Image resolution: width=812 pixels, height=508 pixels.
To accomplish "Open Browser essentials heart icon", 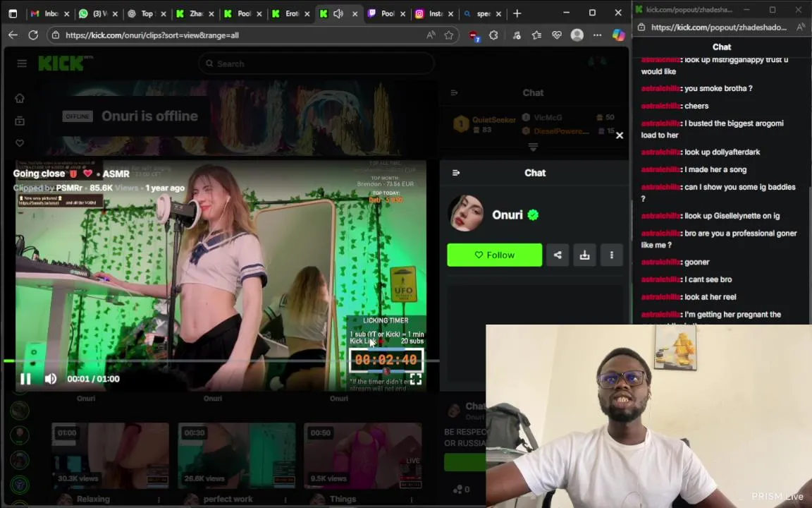I will pyautogui.click(x=557, y=35).
